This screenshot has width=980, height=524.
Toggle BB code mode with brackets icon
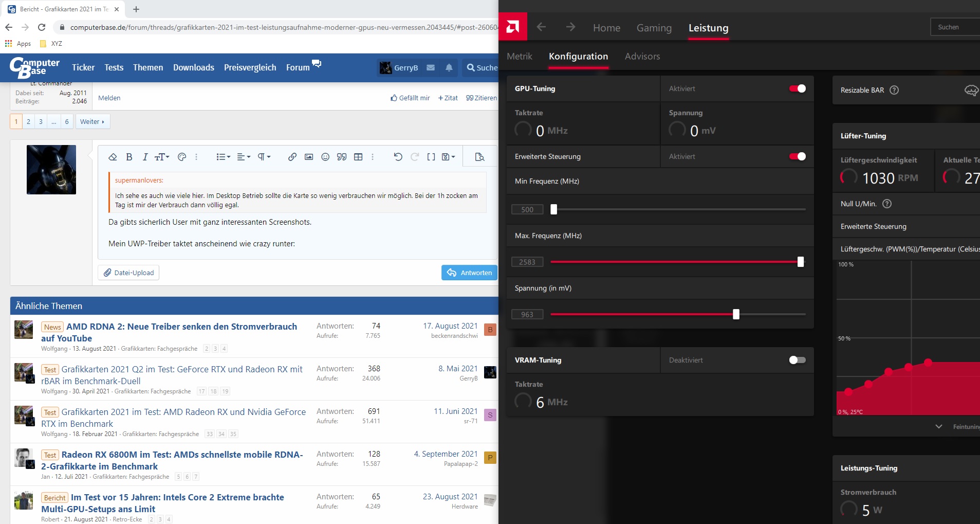[431, 157]
